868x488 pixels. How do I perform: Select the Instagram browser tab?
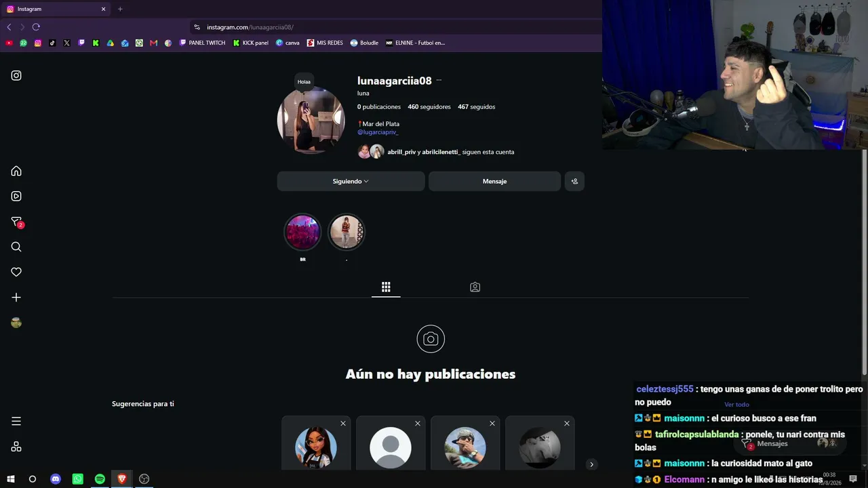56,9
